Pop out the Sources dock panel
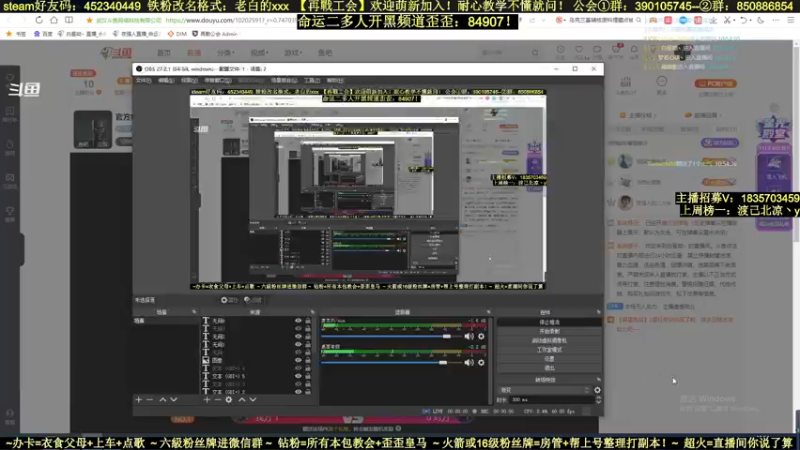This screenshot has width=800, height=450. pos(312,312)
